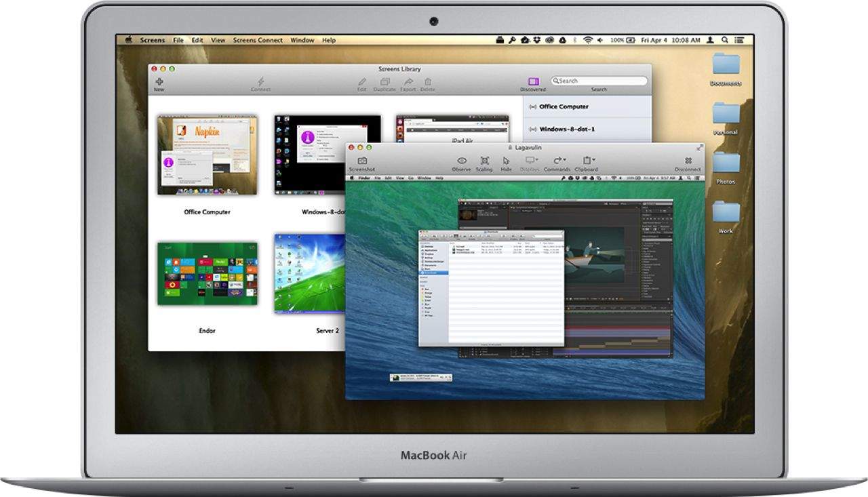Toggle the Discovered panel in Screens Library

pyautogui.click(x=533, y=81)
